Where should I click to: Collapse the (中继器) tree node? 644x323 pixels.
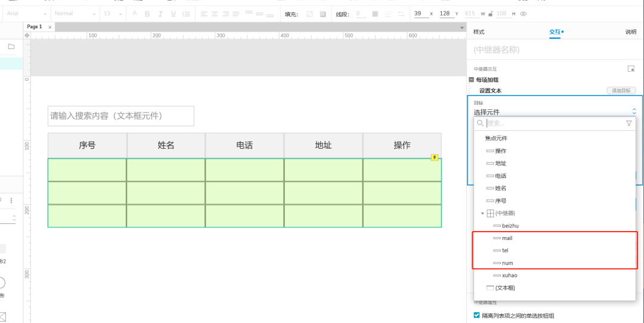pyautogui.click(x=482, y=214)
